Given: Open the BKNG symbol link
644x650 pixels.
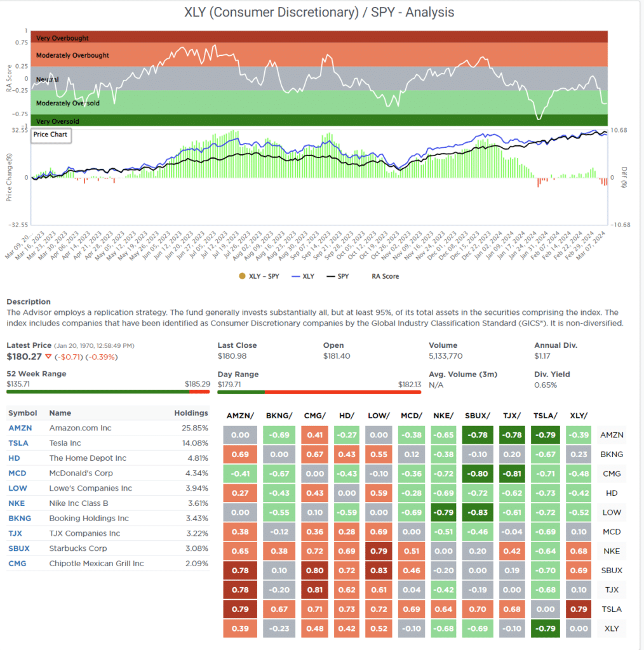Looking at the screenshot, I should (20, 518).
